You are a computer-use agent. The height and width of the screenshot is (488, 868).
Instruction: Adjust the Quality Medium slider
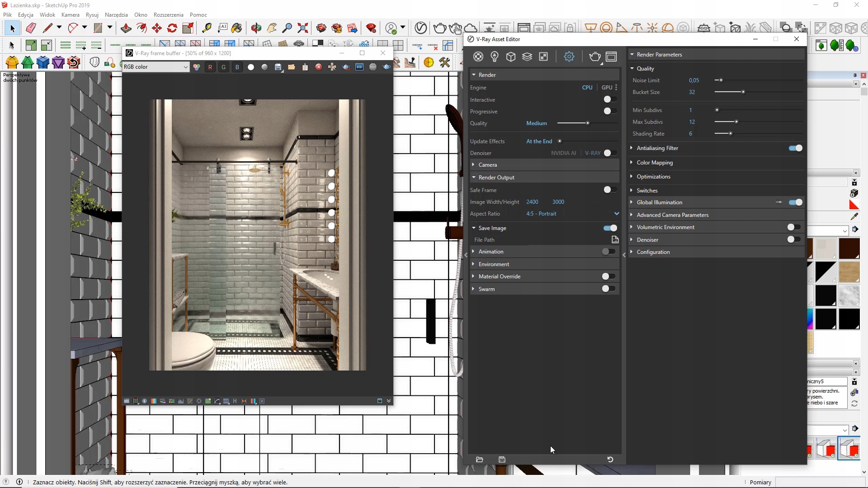pos(587,123)
